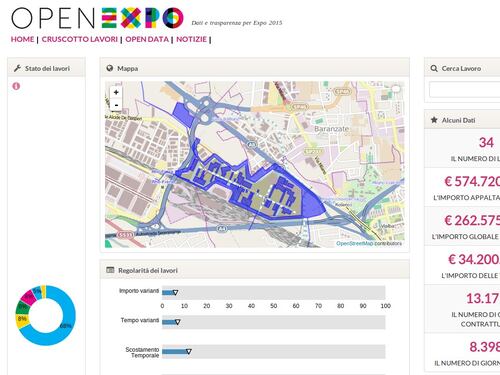Zoom out the map with minus button
Viewport: 500px width, 375px height.
coord(116,105)
